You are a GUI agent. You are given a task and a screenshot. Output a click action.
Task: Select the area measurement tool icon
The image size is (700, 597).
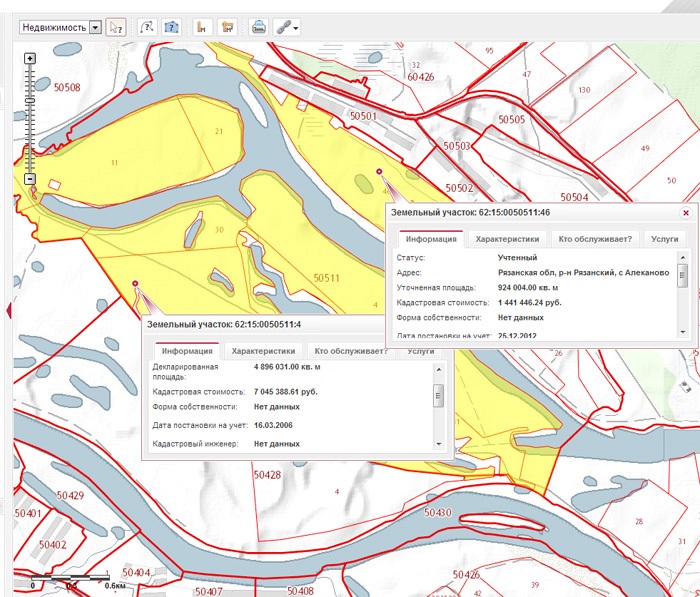pos(227,27)
